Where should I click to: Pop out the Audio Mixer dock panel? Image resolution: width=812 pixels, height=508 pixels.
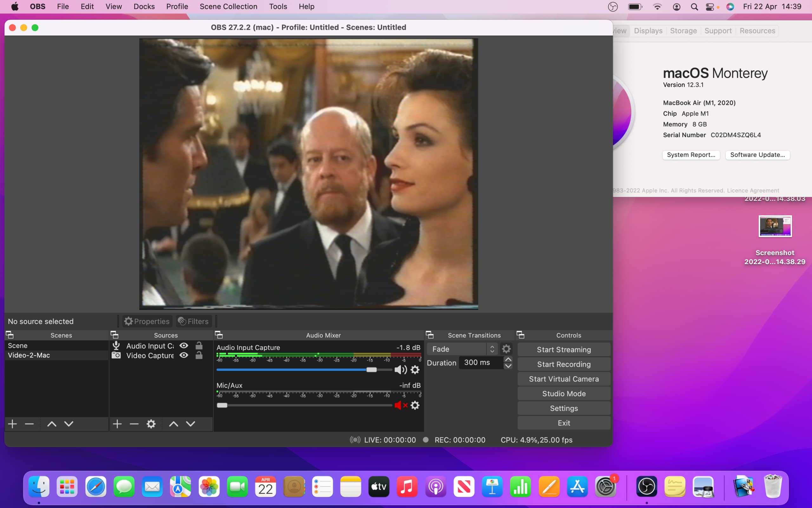(x=219, y=335)
